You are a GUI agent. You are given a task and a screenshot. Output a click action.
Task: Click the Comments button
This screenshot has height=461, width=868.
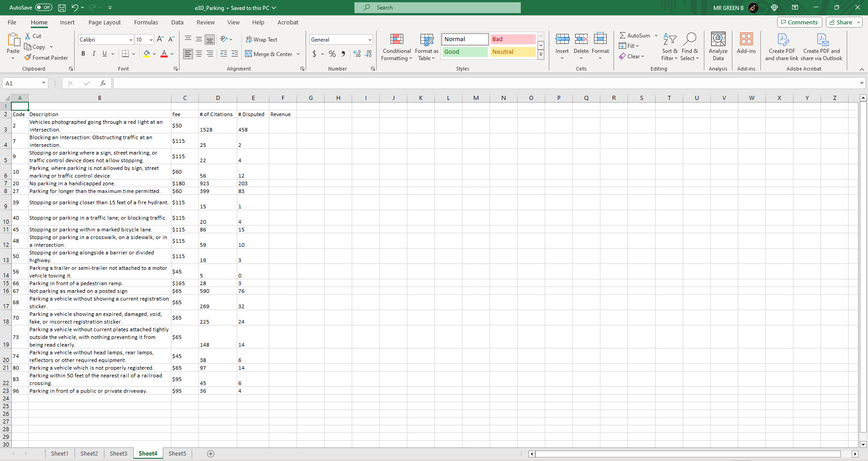pos(799,22)
